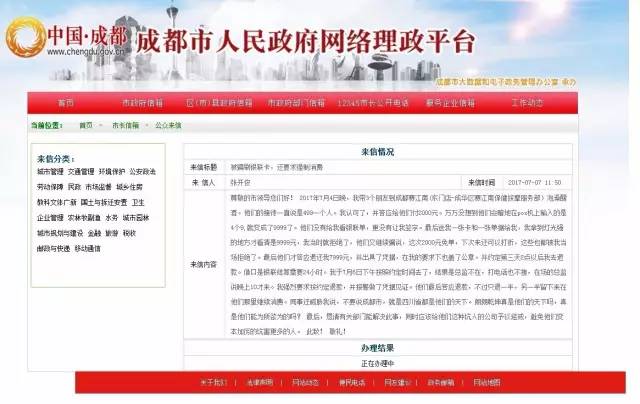
Task: Click the timestamp 2017-07-07 beside 来信时间
Action: coord(535,182)
